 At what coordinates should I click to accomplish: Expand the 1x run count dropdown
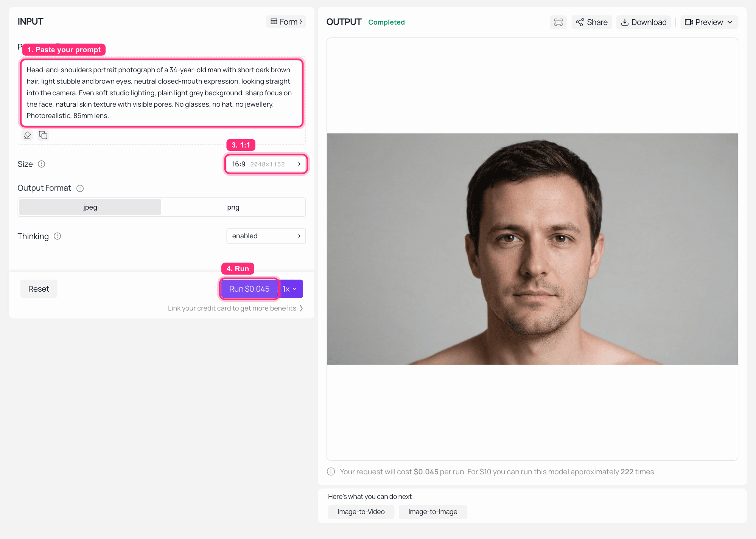(291, 289)
